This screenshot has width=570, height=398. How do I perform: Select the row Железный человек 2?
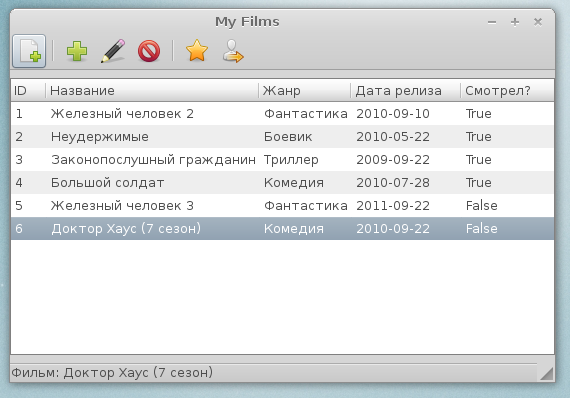click(282, 114)
